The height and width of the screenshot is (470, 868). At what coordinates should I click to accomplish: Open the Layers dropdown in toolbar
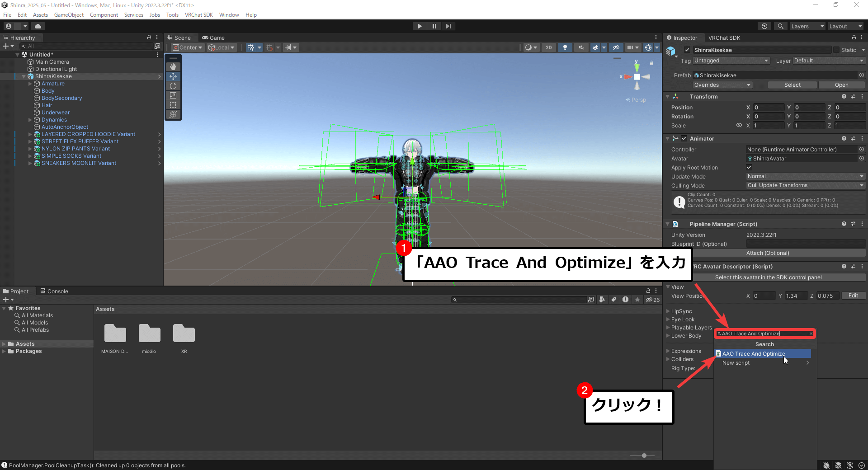[807, 26]
